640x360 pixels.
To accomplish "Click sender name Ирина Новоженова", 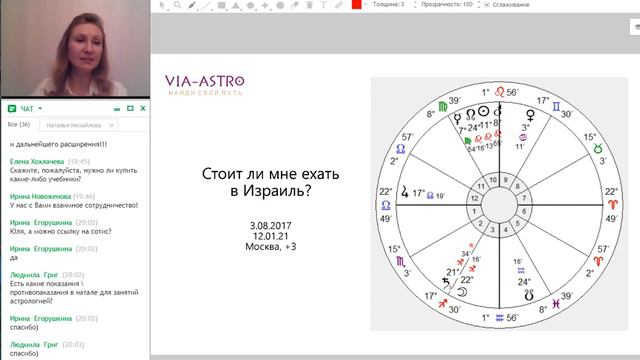I will [40, 196].
